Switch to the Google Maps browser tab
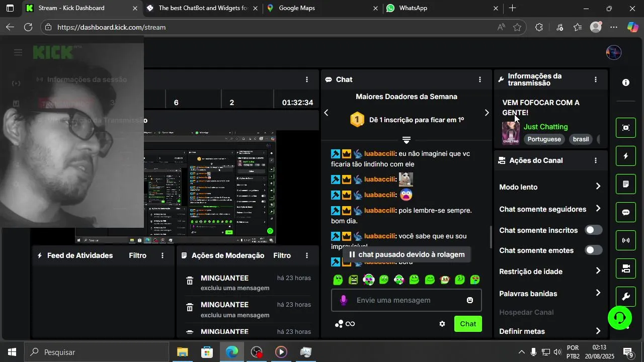Screen dimensions: 644x362 (x=323, y=8)
